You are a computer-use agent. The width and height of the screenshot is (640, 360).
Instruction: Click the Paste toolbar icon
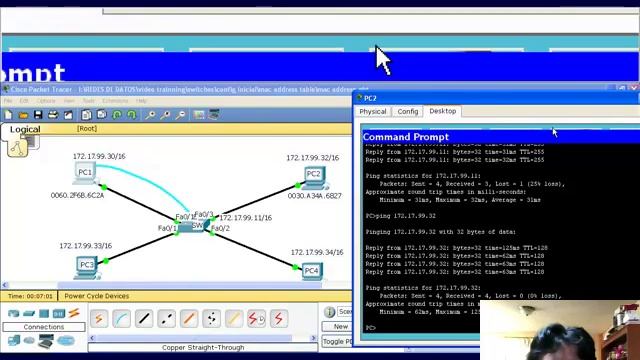click(101, 115)
